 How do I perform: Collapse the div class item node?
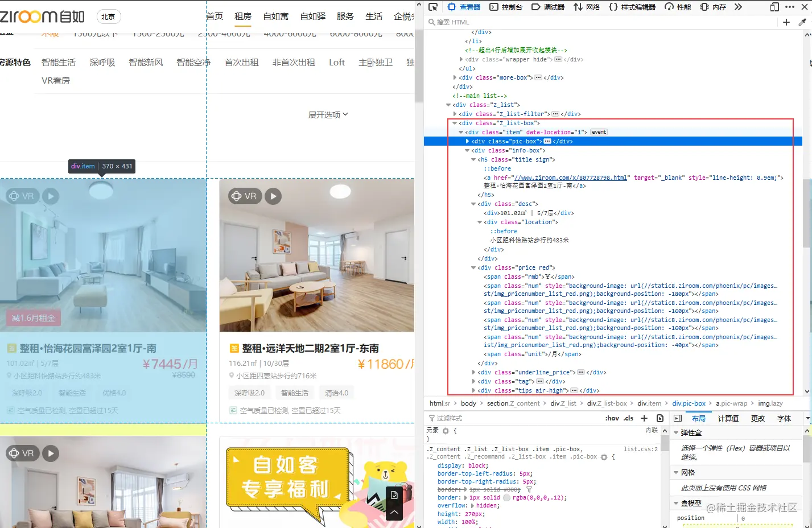(461, 132)
